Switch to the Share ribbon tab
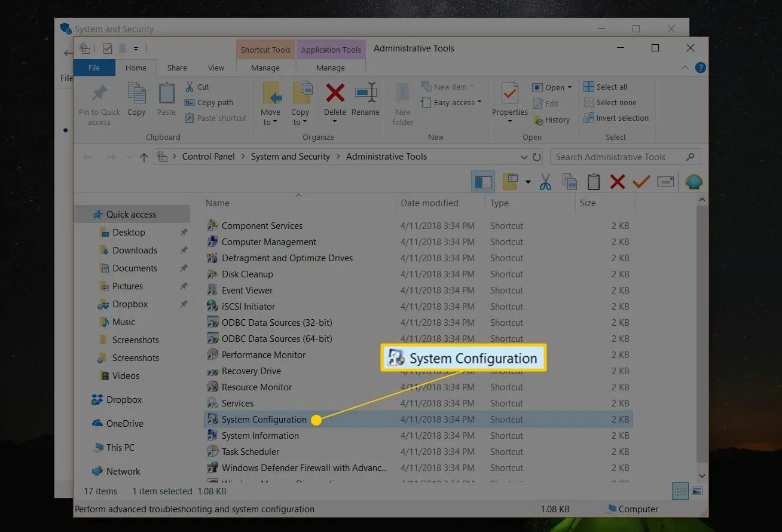 [177, 68]
